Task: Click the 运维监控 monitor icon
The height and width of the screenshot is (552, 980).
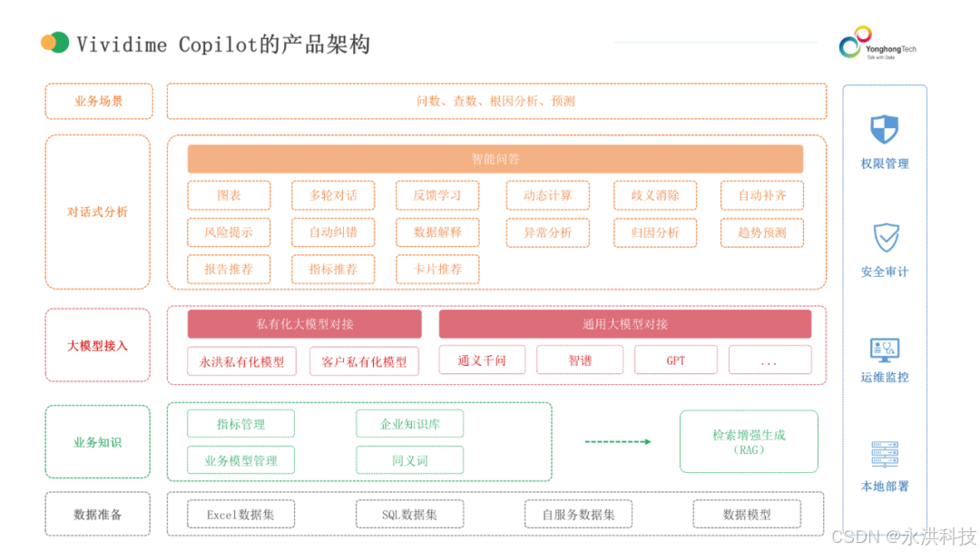Action: click(x=885, y=350)
